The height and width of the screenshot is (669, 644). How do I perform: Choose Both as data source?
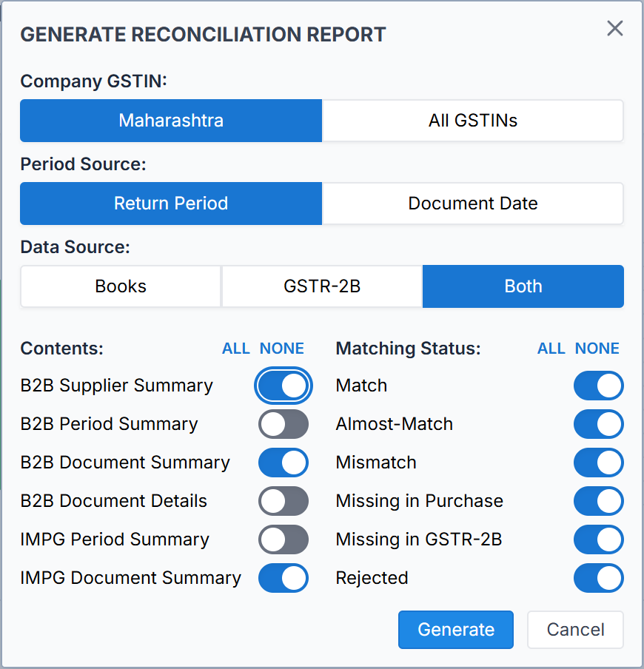tap(523, 286)
